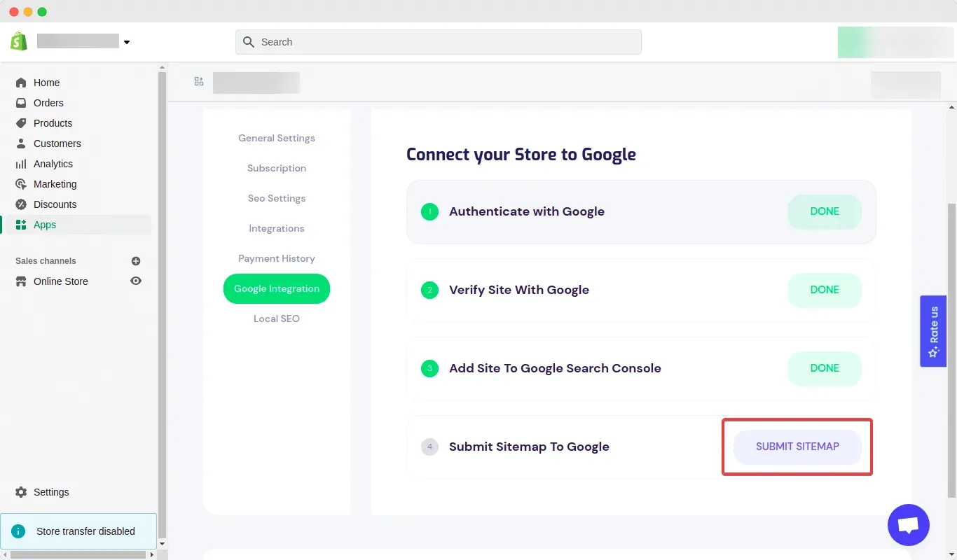The image size is (957, 560).
Task: Select the Google Integration tab
Action: point(277,288)
